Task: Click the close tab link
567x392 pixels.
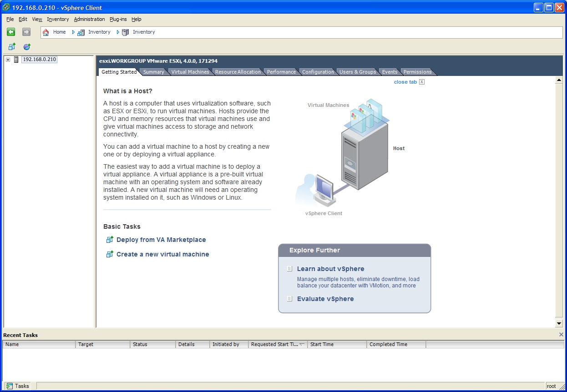Action: (405, 82)
